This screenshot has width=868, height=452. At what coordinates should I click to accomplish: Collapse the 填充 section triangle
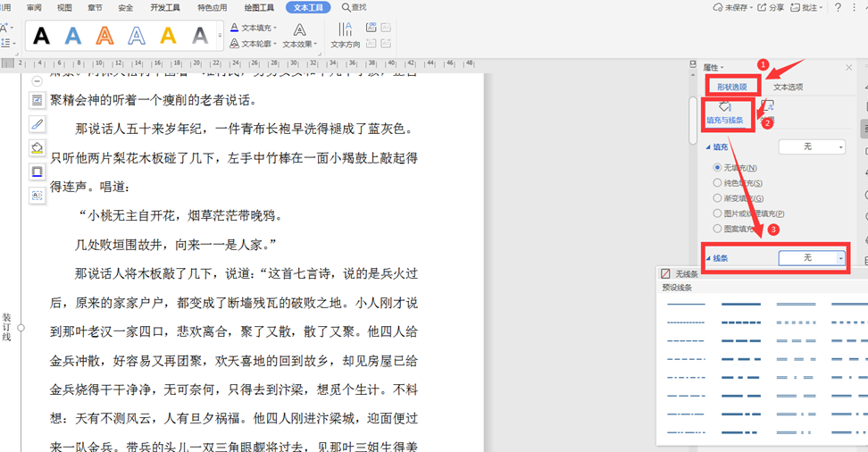pos(708,147)
